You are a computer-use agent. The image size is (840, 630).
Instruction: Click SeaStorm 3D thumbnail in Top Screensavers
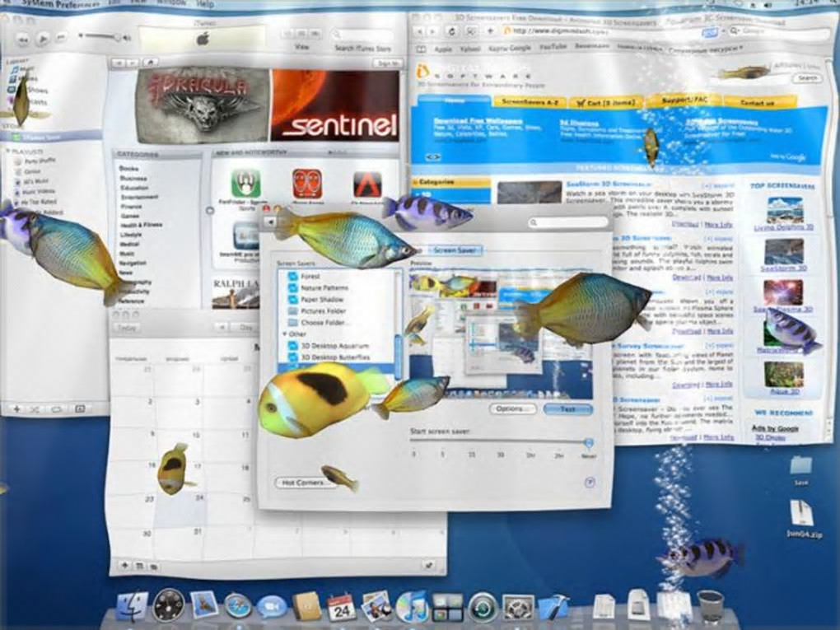[783, 251]
